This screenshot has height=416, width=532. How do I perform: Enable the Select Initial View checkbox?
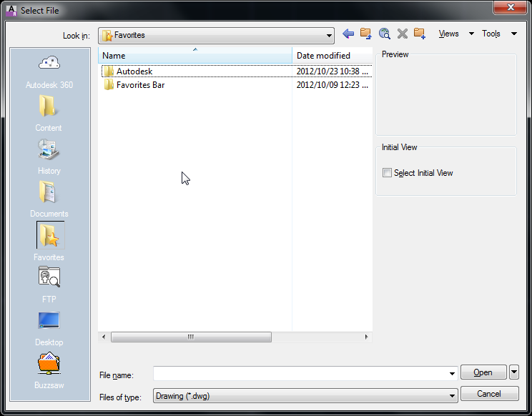387,172
